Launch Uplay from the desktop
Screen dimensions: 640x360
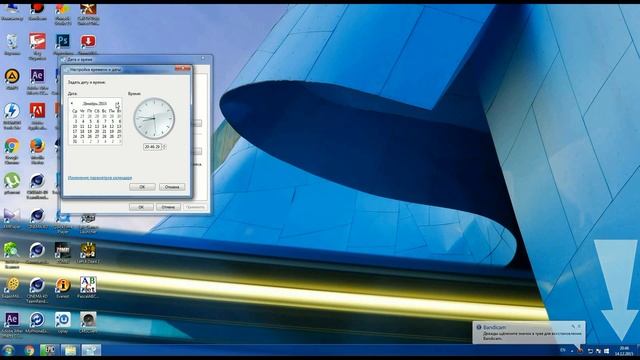click(62, 320)
